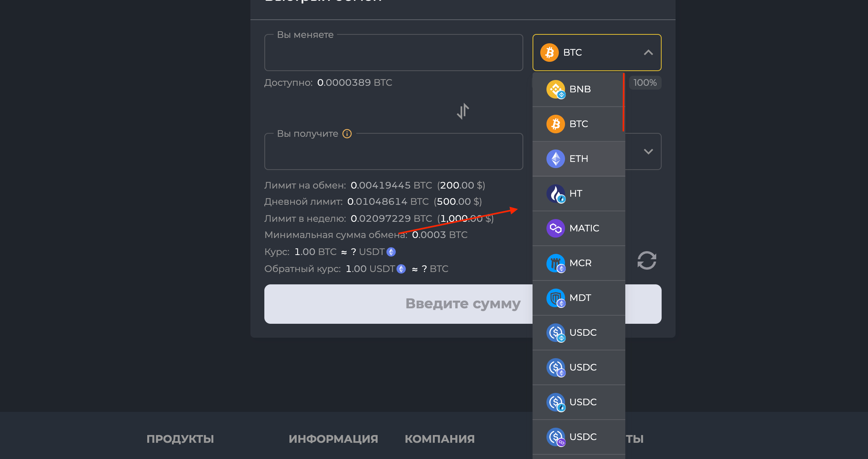Open the receive currency dropdown chevron
The width and height of the screenshot is (868, 459).
tap(648, 151)
